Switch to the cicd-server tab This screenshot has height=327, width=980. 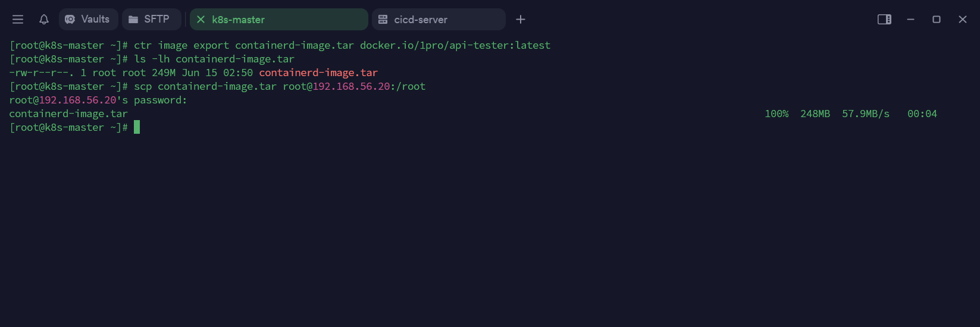tap(438, 20)
